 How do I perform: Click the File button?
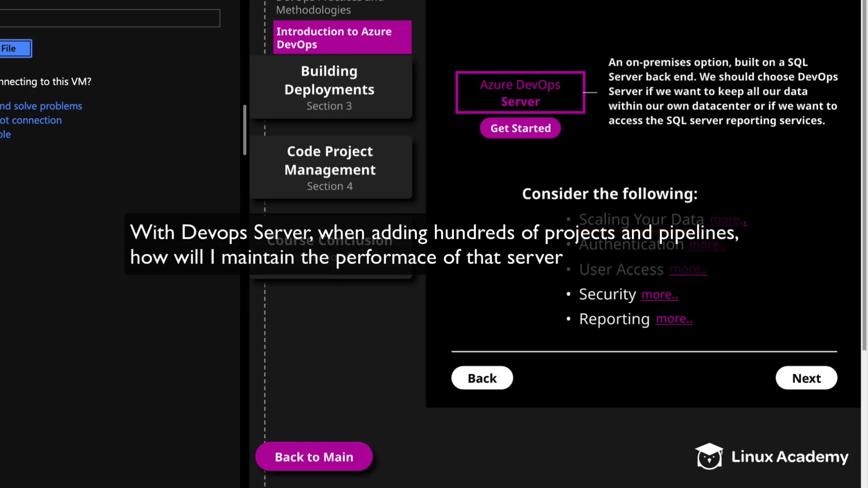pos(14,48)
